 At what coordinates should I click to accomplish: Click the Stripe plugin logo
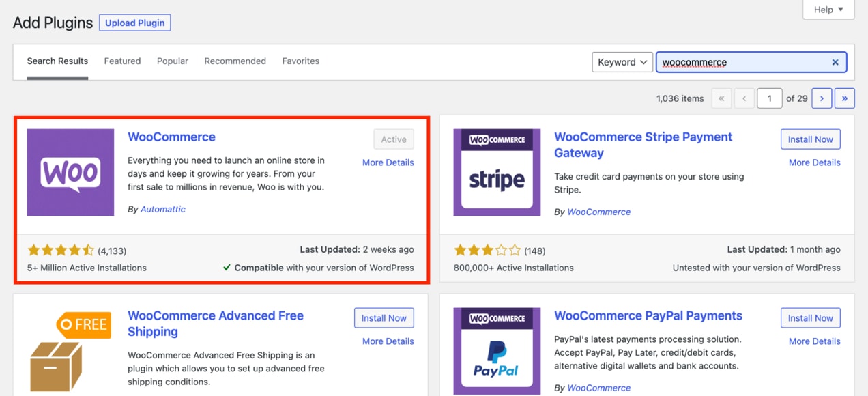tap(496, 172)
